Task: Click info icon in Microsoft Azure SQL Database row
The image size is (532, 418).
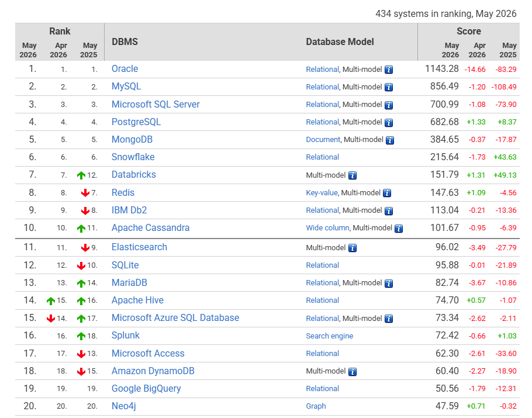Action: (389, 319)
